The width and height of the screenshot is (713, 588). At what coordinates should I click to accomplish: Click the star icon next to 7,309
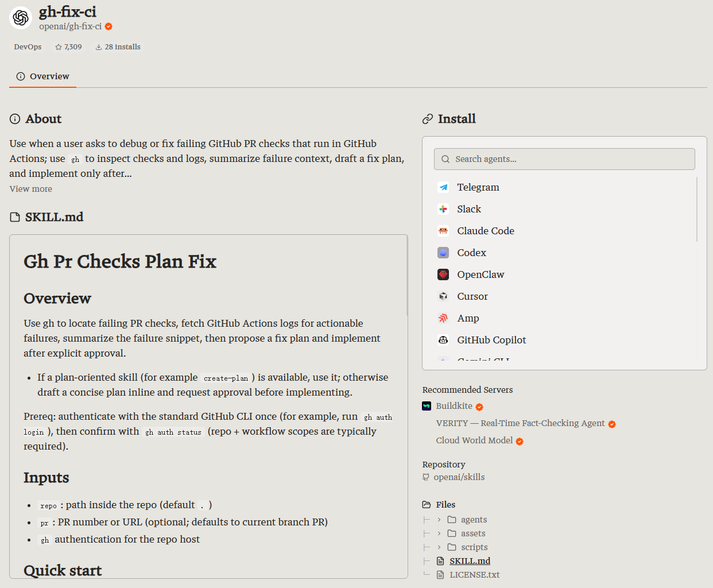(x=59, y=47)
